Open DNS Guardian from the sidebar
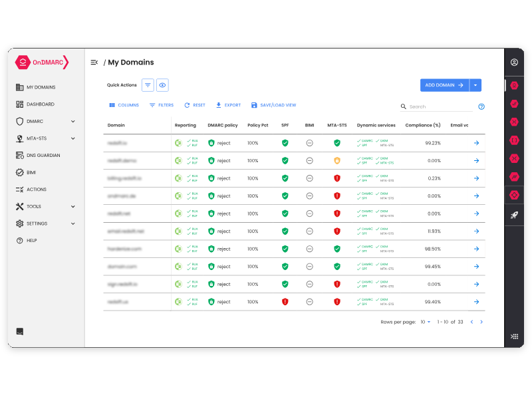This screenshot has height=399, width=532. pyautogui.click(x=43, y=156)
